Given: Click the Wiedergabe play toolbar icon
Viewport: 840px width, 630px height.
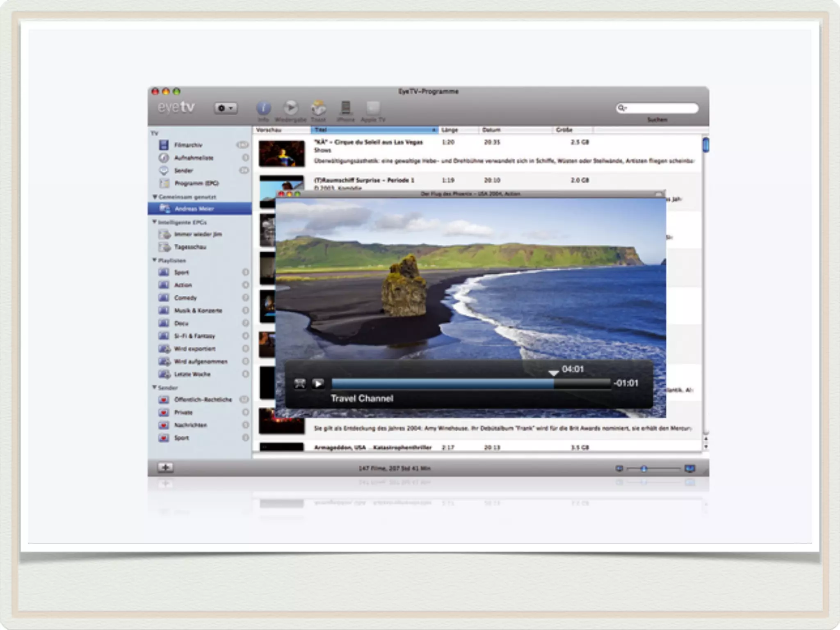Looking at the screenshot, I should pyautogui.click(x=290, y=108).
